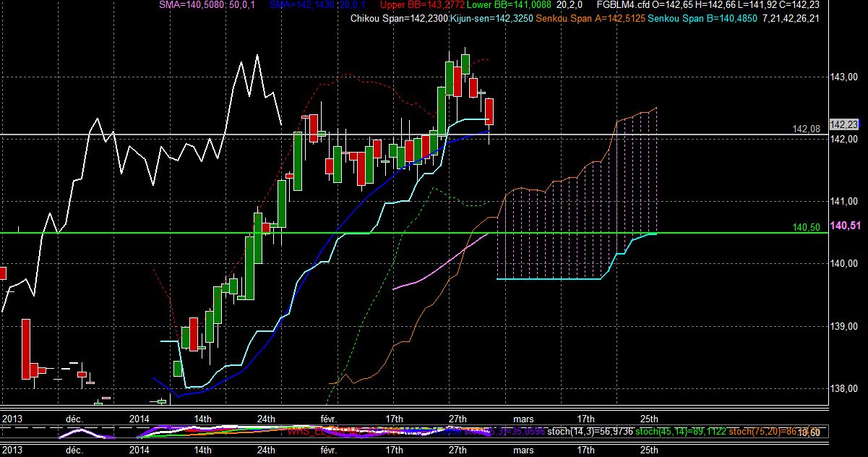Click the 138,00 price axis label
Screen dimensions: 868x457
tap(845, 389)
